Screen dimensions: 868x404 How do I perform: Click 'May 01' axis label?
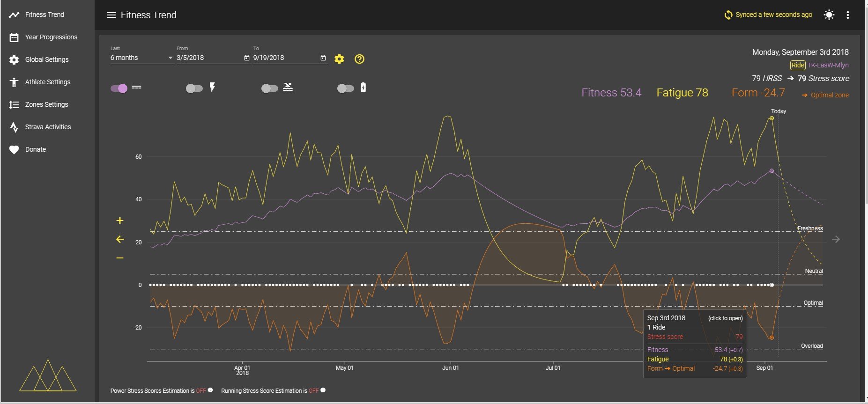click(x=345, y=368)
